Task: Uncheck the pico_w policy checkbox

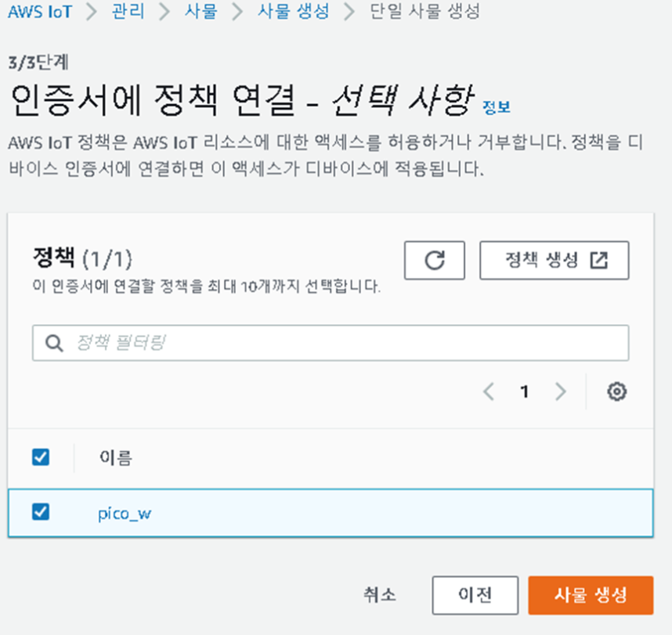Action: coord(41,511)
